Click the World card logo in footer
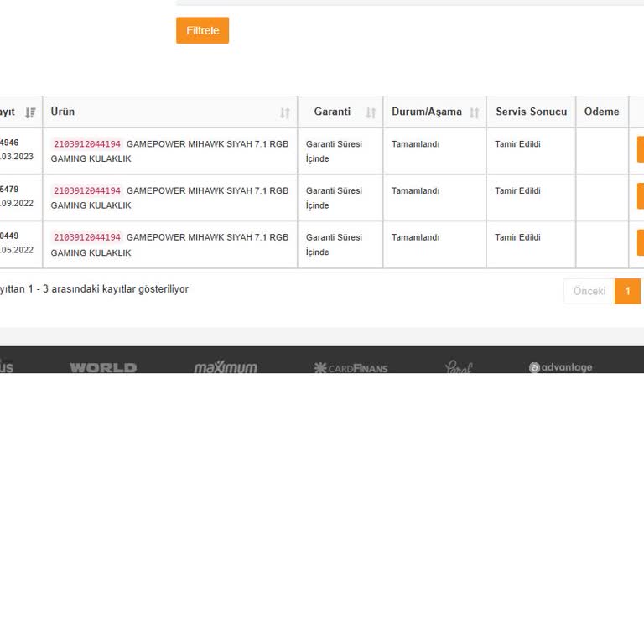The width and height of the screenshot is (644, 644). click(x=102, y=367)
